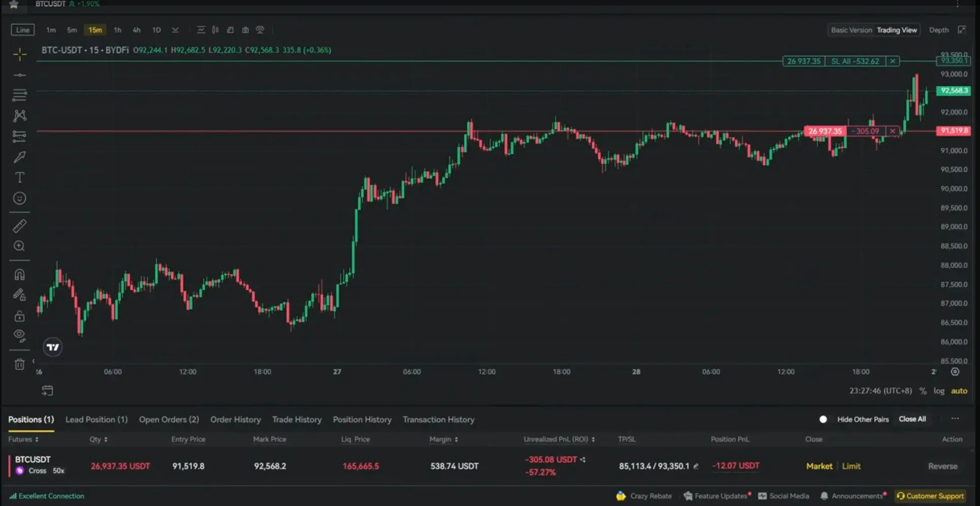Expand the chart to fullscreen
Image resolution: width=980 pixels, height=506 pixels.
pos(962,30)
